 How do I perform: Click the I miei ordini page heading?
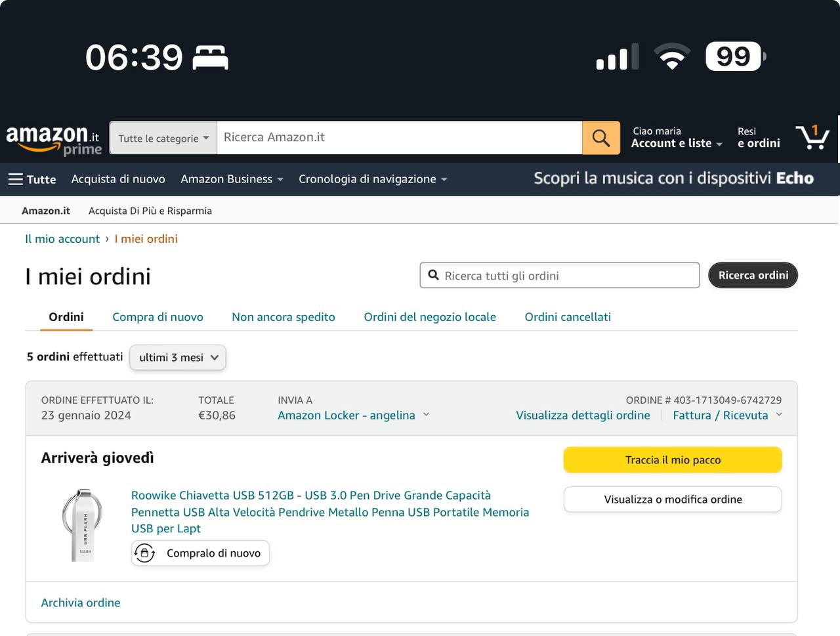click(88, 276)
